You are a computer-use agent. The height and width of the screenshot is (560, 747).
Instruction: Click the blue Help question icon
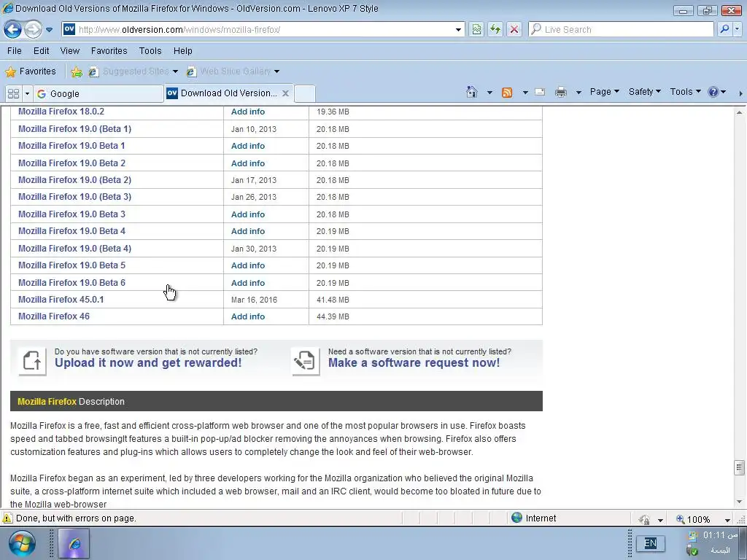coord(713,92)
